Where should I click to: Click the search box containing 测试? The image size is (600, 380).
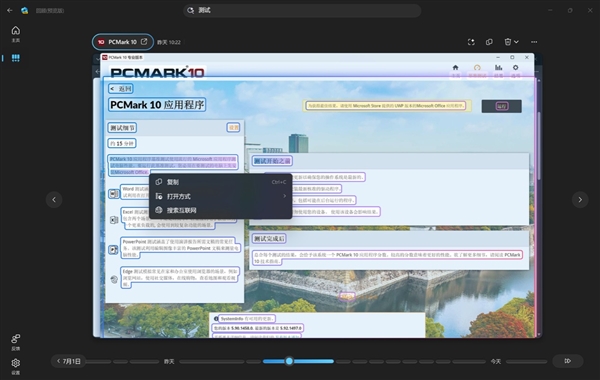(x=302, y=10)
